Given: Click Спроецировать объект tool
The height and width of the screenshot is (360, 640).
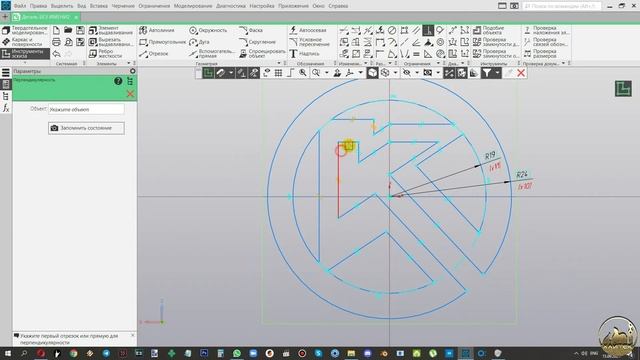Looking at the screenshot, I should pyautogui.click(x=262, y=53).
